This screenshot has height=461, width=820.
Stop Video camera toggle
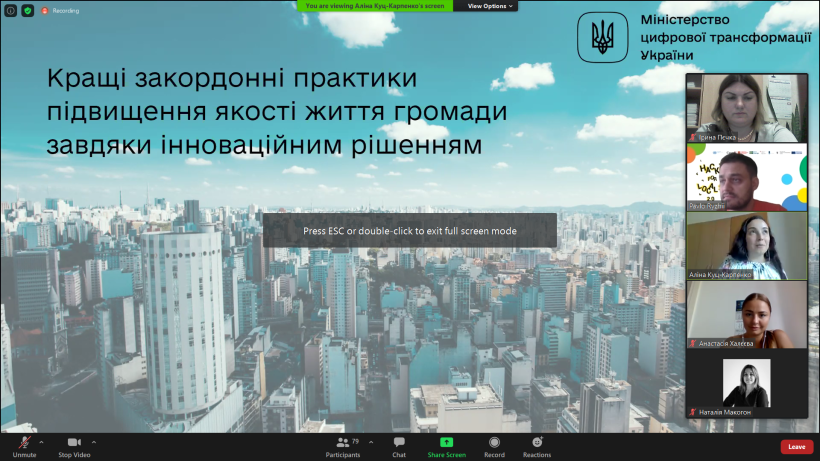coord(74,443)
